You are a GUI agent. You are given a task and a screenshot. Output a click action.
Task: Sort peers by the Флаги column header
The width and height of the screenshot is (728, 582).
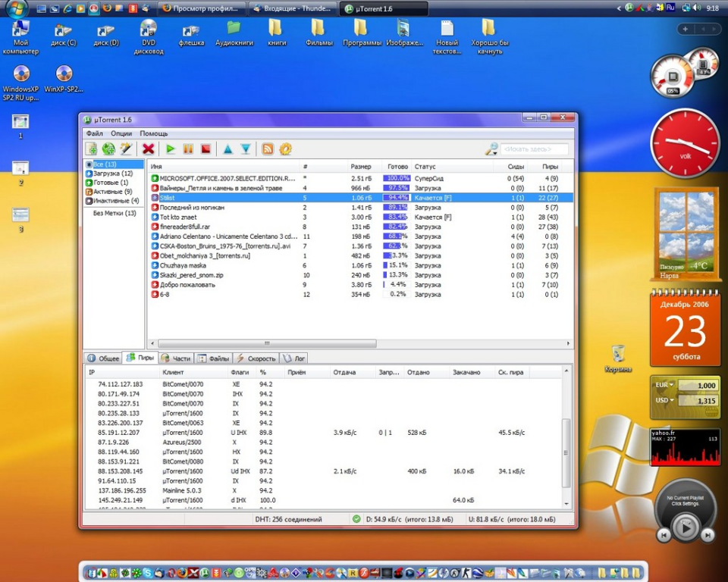click(243, 372)
